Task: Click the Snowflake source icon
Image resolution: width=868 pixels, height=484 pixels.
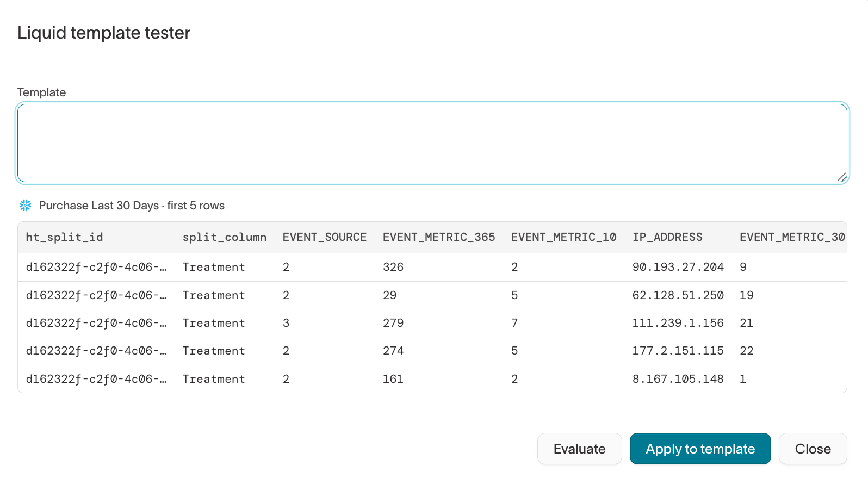Action: (25, 206)
